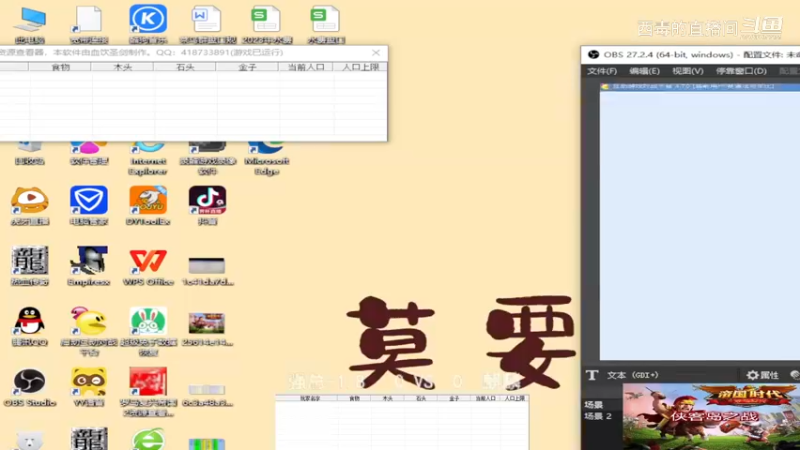The width and height of the screenshot is (800, 450).
Task: Launch Empiresx knight helmet shortcut
Action: [89, 261]
